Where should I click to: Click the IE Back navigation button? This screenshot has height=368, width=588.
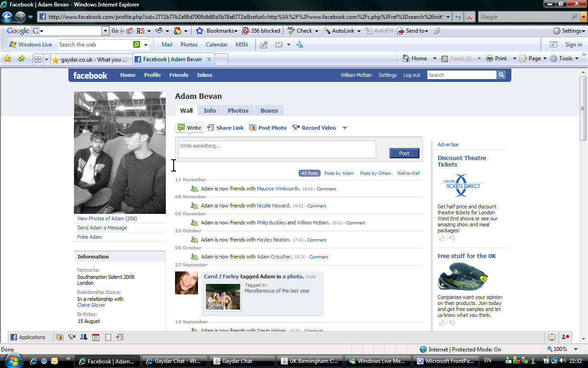[x=7, y=17]
